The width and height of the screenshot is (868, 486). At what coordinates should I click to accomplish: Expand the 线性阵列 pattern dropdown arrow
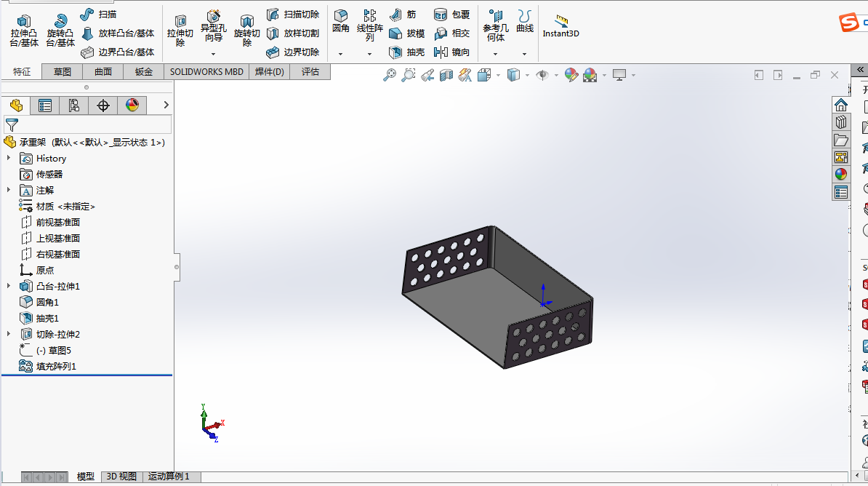(x=370, y=55)
